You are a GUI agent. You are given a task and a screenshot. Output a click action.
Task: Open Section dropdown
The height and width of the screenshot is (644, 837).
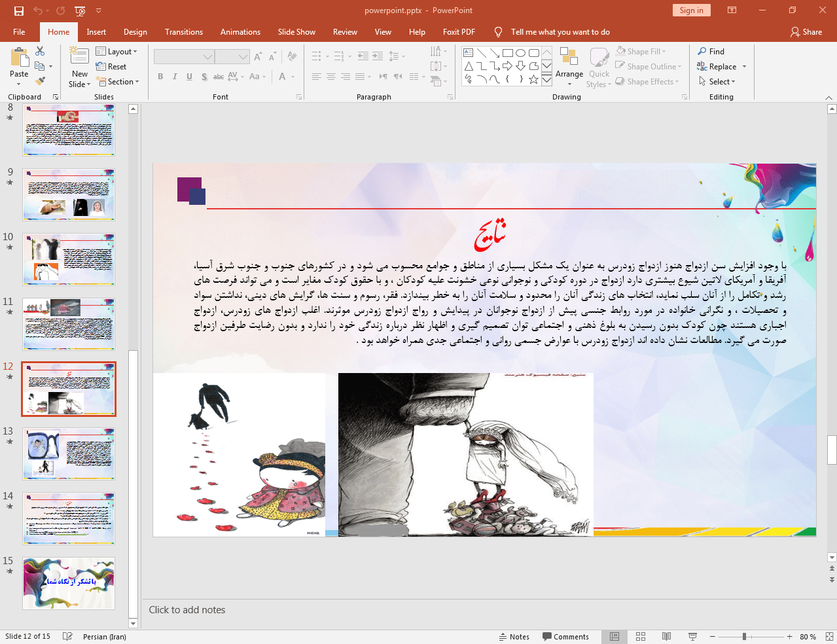[x=118, y=82]
